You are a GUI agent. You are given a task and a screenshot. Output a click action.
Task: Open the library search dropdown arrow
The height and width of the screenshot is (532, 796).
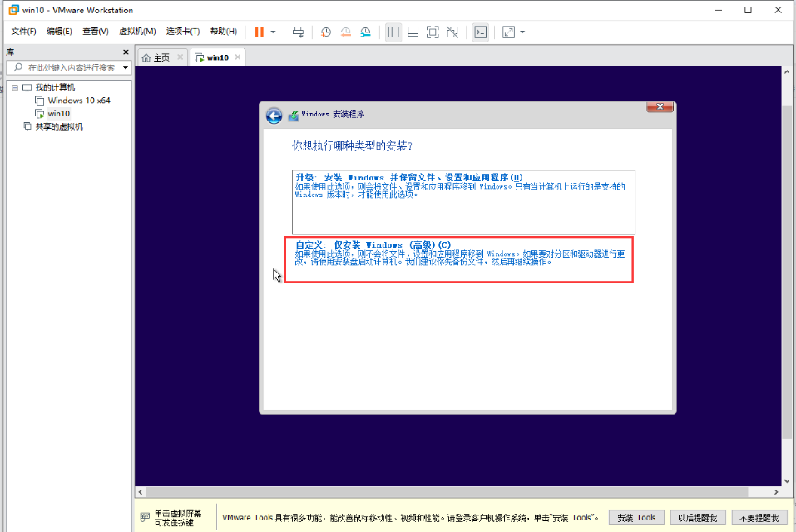126,67
